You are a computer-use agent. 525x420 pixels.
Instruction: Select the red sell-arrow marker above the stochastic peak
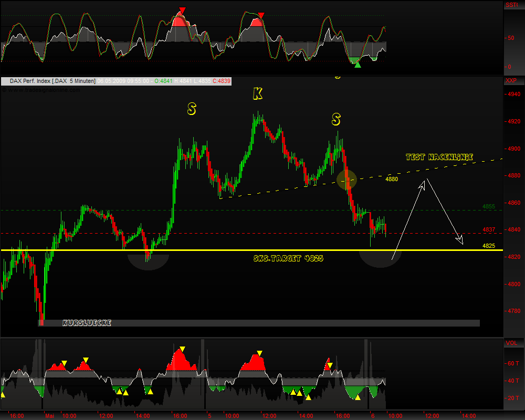(181, 9)
